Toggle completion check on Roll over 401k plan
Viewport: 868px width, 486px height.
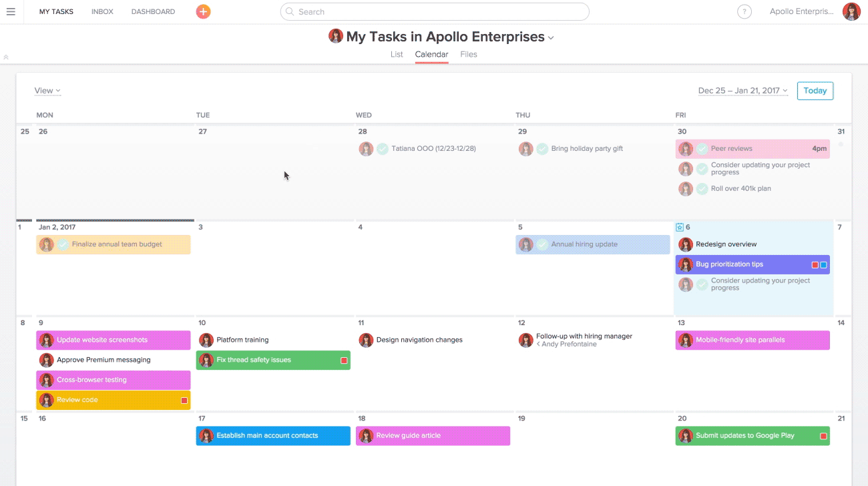click(702, 189)
